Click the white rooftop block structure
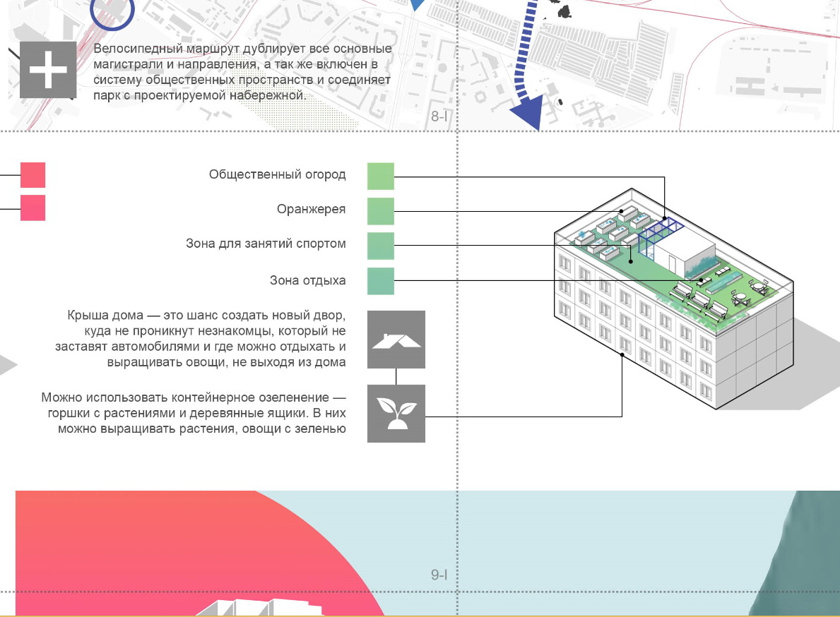 pos(685,250)
